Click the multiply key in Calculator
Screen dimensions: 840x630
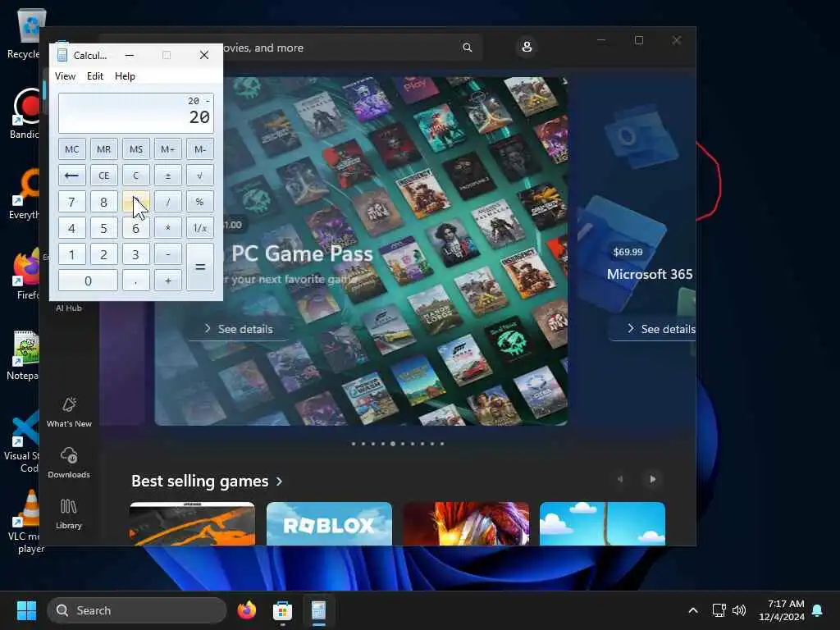(x=167, y=228)
